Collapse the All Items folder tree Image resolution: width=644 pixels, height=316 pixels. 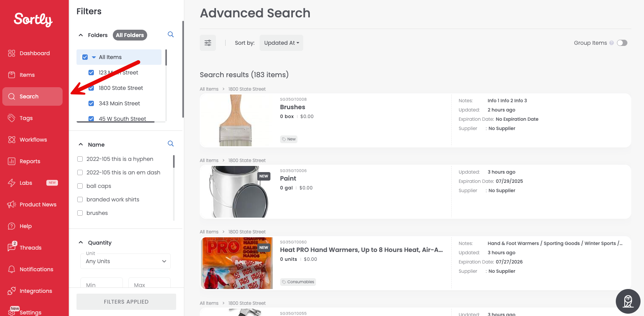[94, 57]
